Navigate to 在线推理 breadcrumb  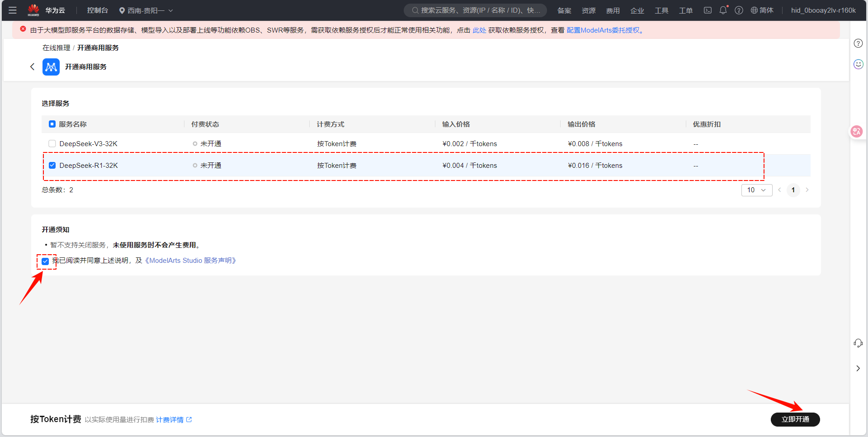pos(57,47)
